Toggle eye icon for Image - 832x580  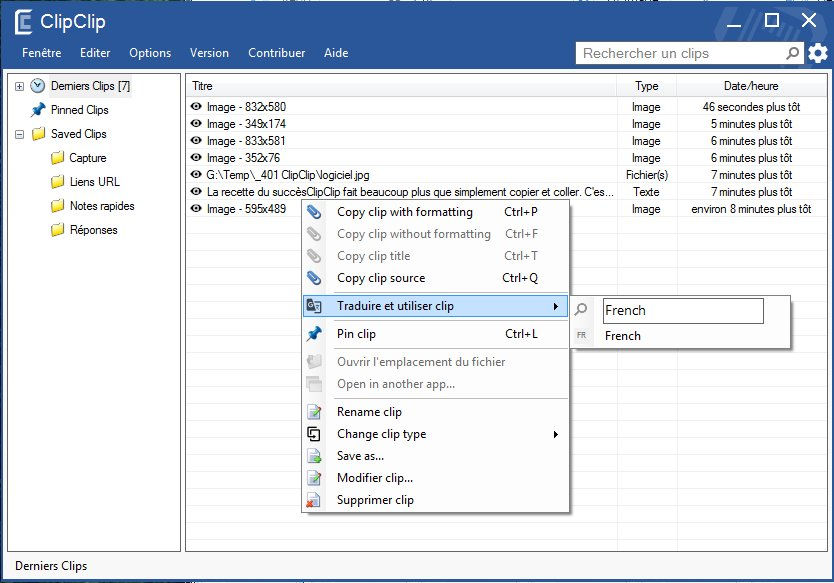pos(196,106)
